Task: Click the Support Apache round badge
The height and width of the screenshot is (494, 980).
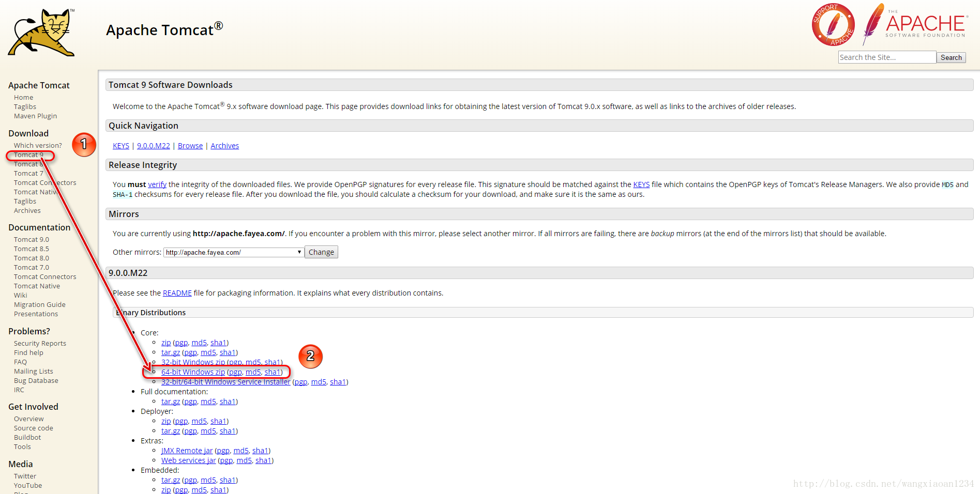Action: [x=833, y=25]
